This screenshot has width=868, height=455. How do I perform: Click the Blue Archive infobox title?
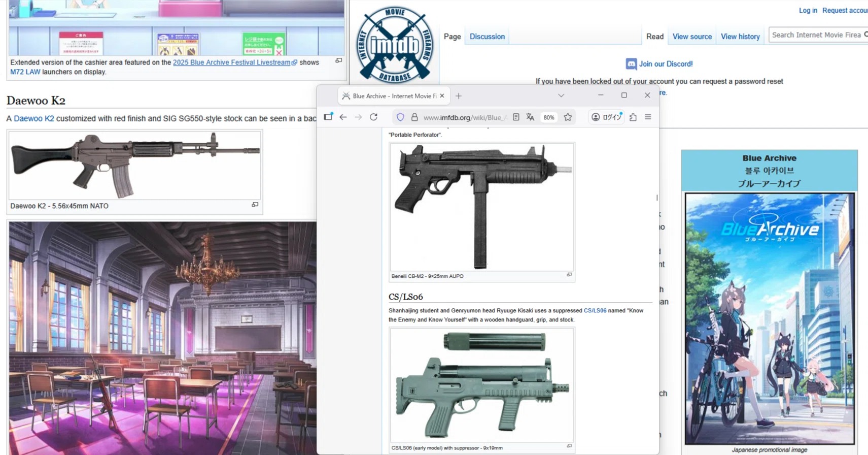769,158
